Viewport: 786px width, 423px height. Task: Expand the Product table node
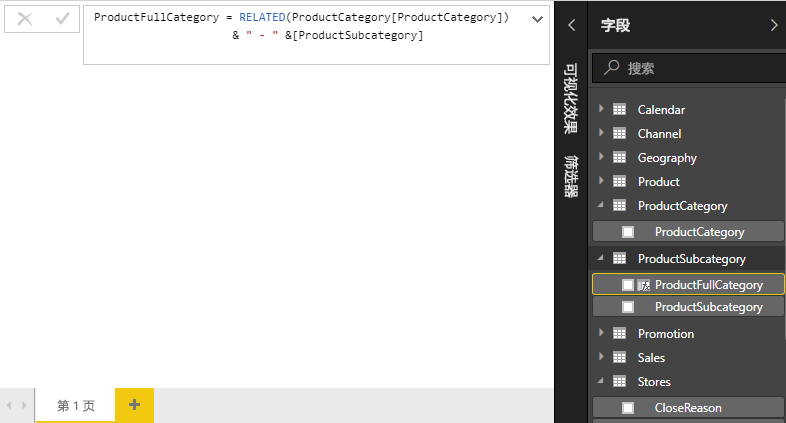point(601,182)
